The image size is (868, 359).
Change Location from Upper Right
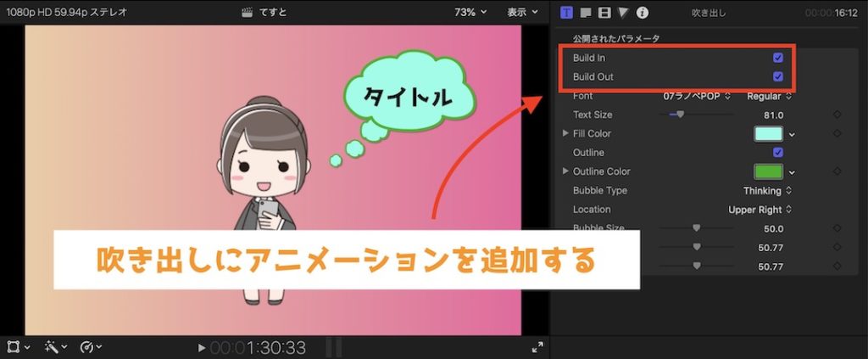[759, 210]
